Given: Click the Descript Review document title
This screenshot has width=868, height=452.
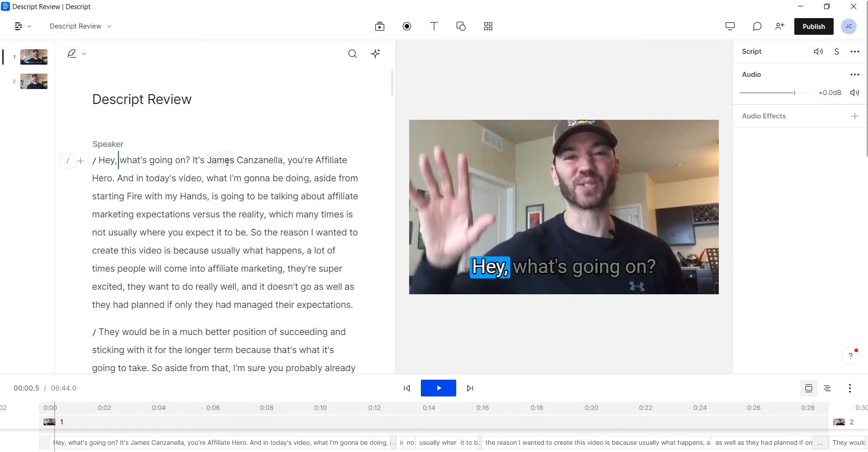Looking at the screenshot, I should (142, 99).
